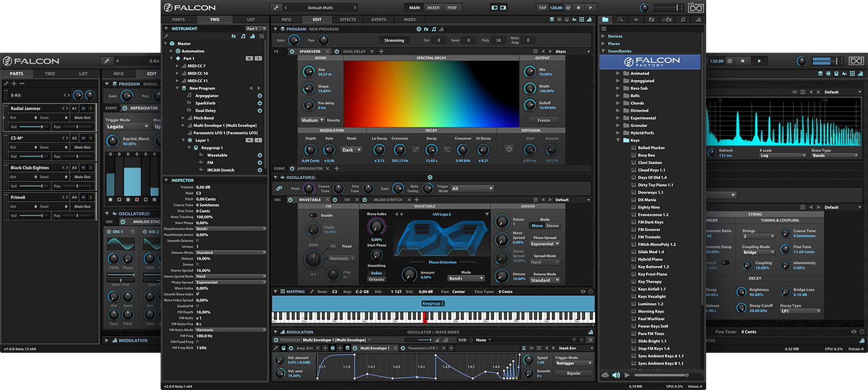Image resolution: width=868 pixels, height=390 pixels.
Task: Open the EFFECTS tab
Action: [x=348, y=19]
